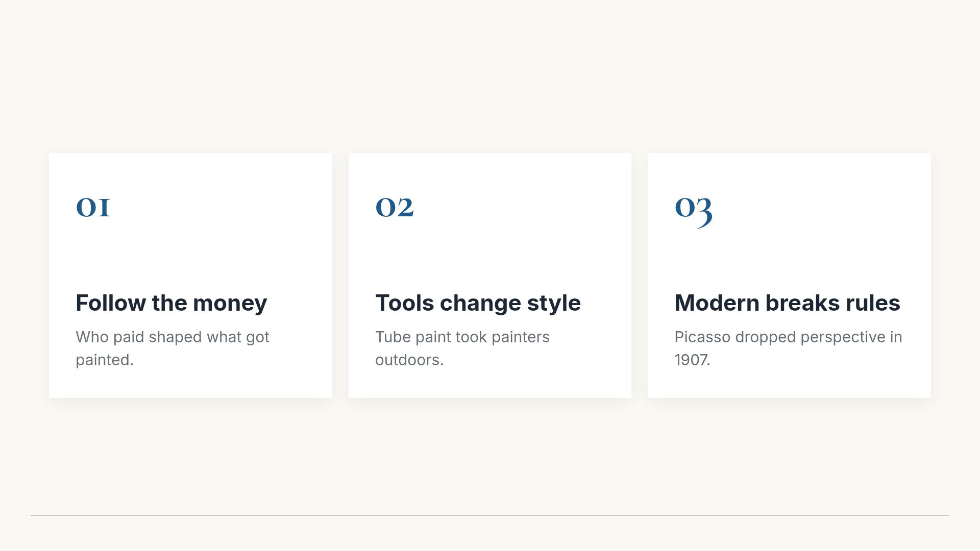980x551 pixels.
Task: Click the word "outdoors." in middle card
Action: [x=409, y=360]
